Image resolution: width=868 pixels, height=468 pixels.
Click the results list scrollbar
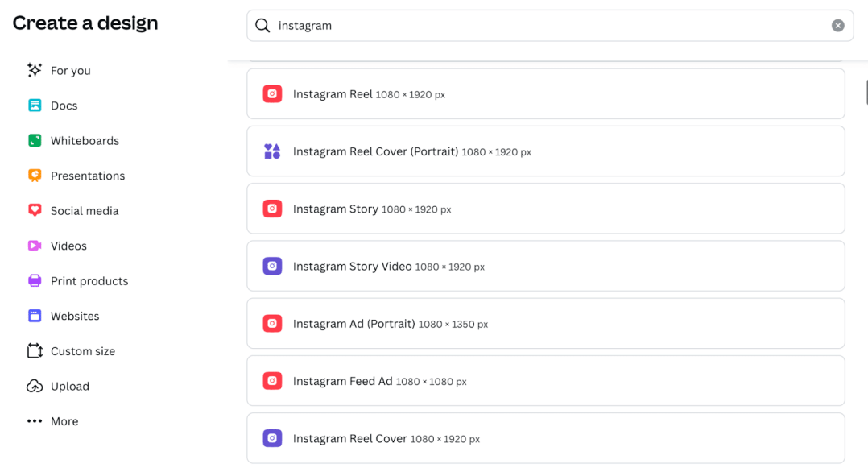point(866,92)
